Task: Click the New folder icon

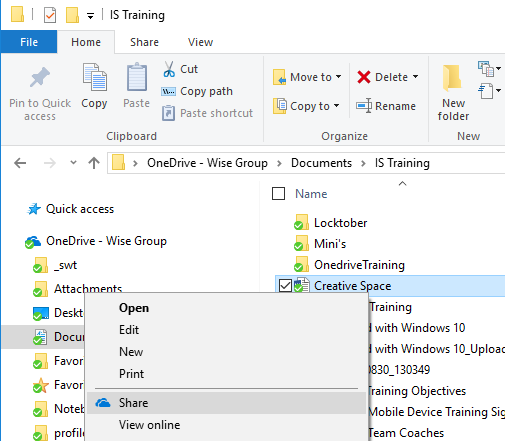Action: point(452,78)
